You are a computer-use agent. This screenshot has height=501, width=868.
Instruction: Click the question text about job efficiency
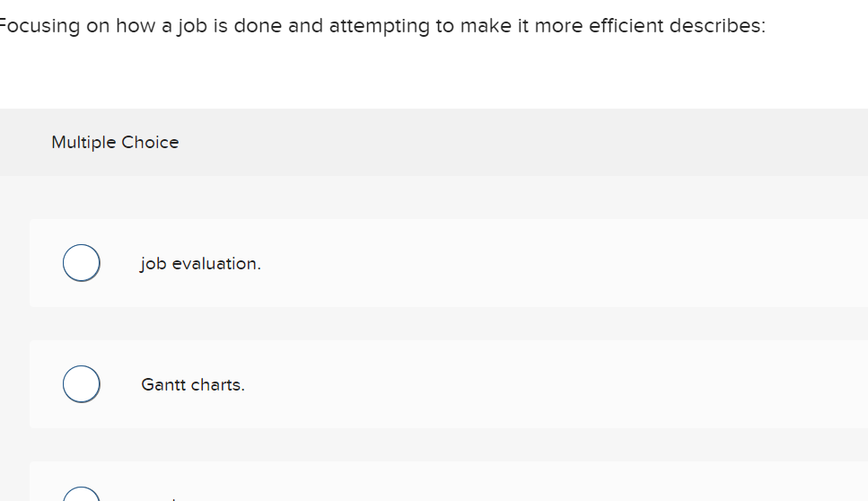381,26
